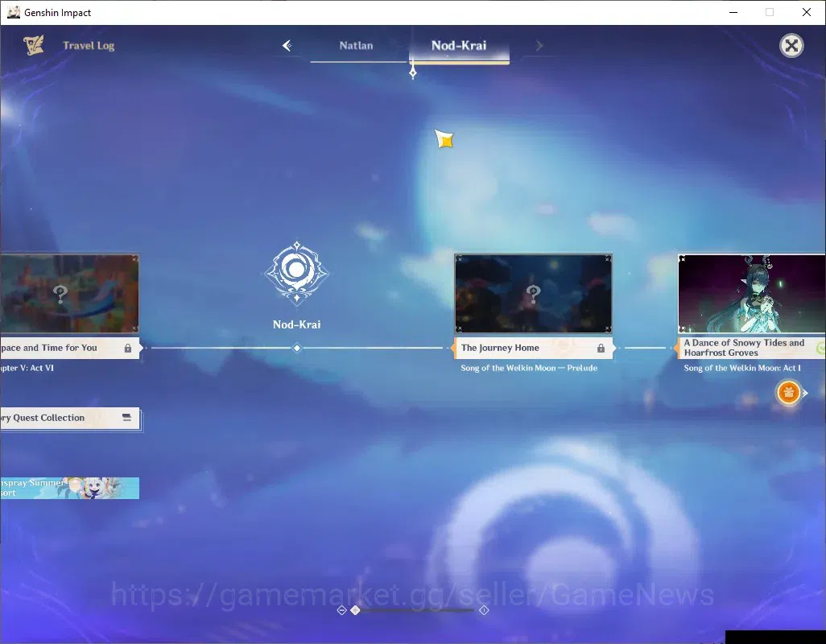Click the yellow star cursor marker
The height and width of the screenshot is (644, 826).
click(444, 139)
